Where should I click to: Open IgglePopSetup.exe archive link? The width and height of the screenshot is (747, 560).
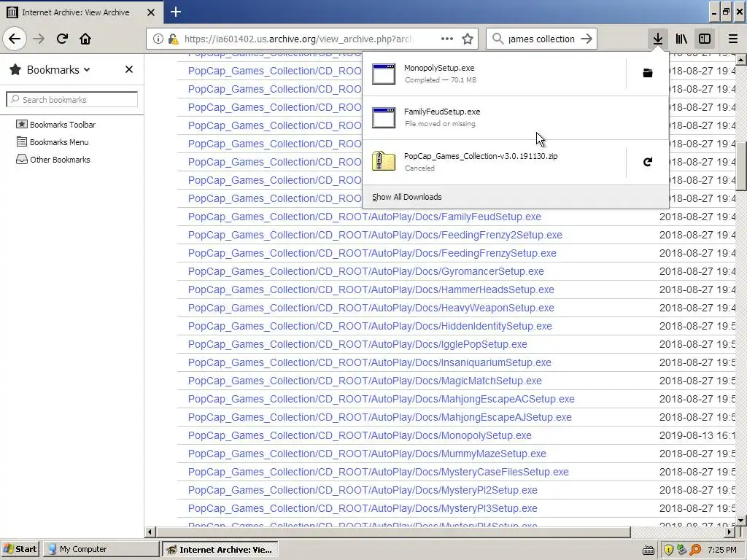point(357,344)
